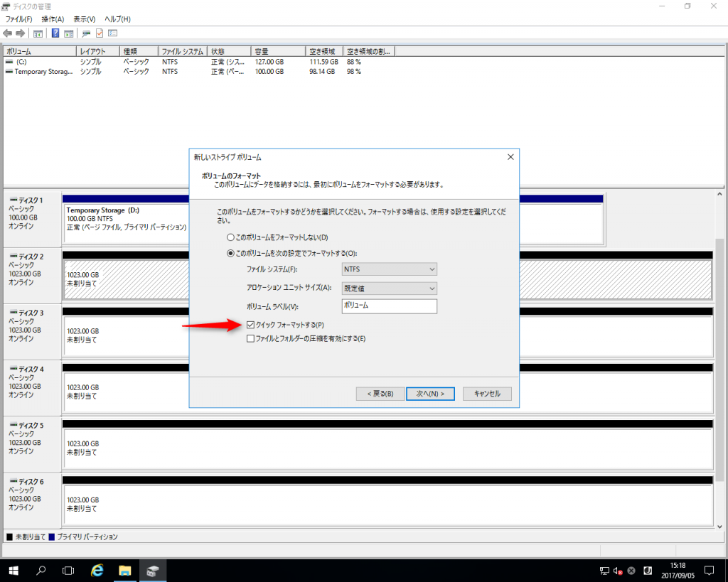The width and height of the screenshot is (728, 582).
Task: Open Internet Explorer from the taskbar
Action: point(97,570)
